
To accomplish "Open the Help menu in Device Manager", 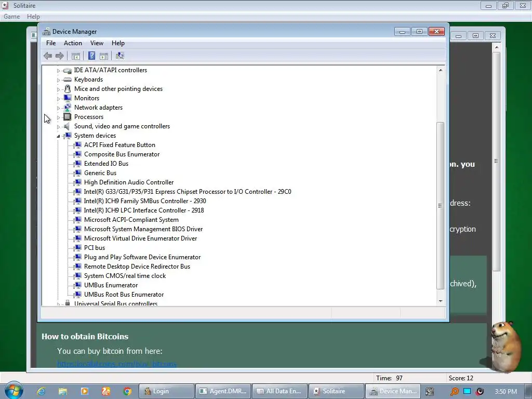I will [x=118, y=43].
